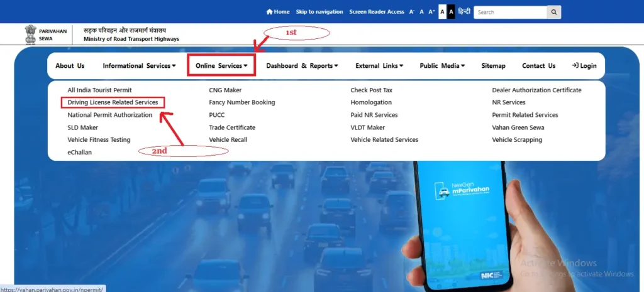The width and height of the screenshot is (644, 292).
Task: Click the Home icon in top bar
Action: pyautogui.click(x=270, y=12)
